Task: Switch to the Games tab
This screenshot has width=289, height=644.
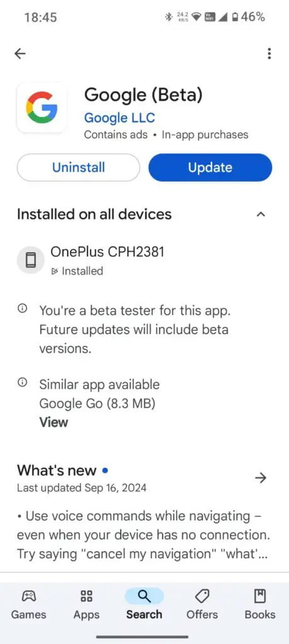Action: coord(28,604)
